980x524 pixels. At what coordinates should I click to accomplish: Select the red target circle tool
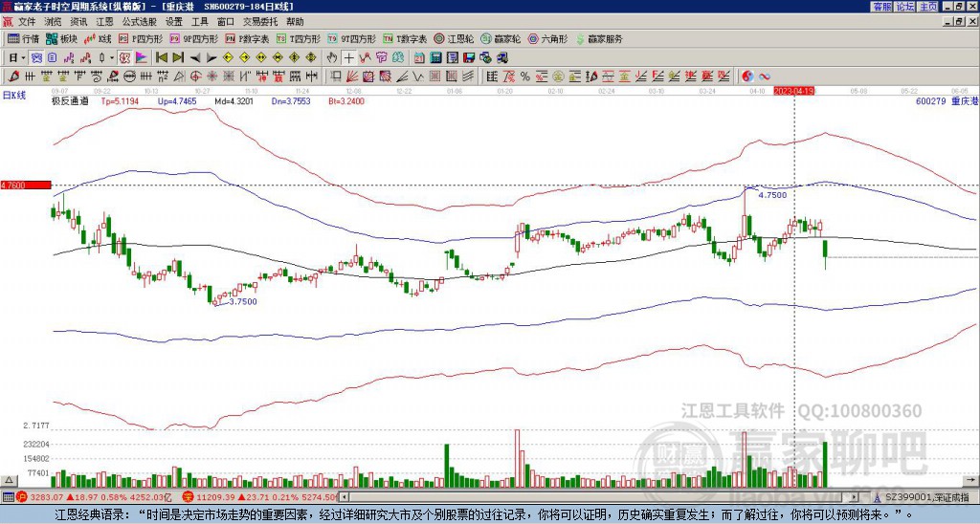click(195, 76)
